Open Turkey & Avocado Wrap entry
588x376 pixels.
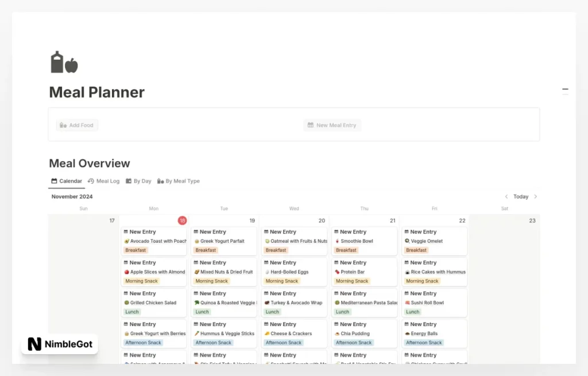point(293,303)
